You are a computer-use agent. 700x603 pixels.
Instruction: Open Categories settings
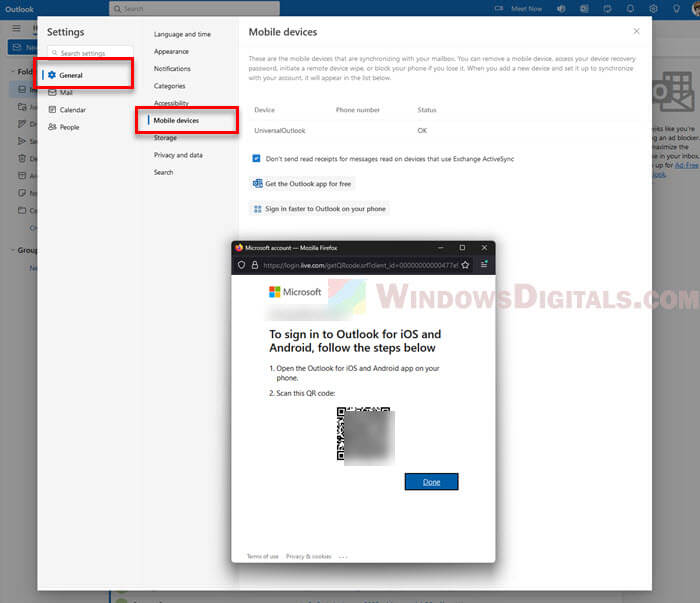[169, 86]
